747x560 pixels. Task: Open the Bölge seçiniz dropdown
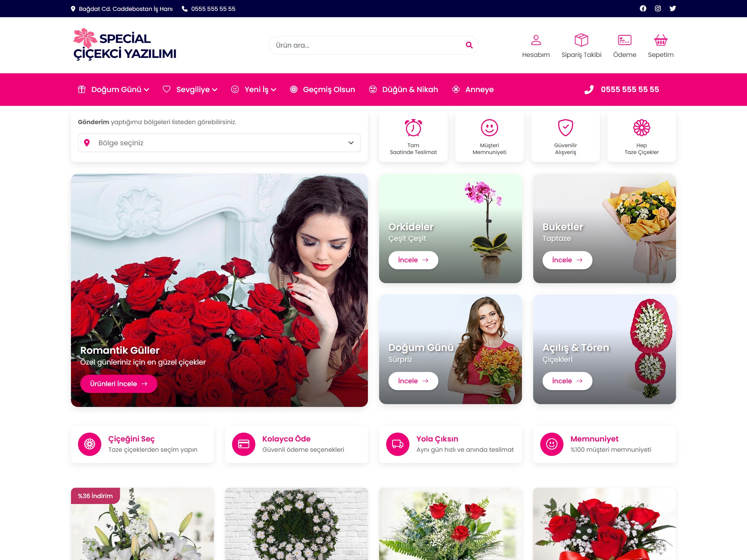(x=219, y=143)
